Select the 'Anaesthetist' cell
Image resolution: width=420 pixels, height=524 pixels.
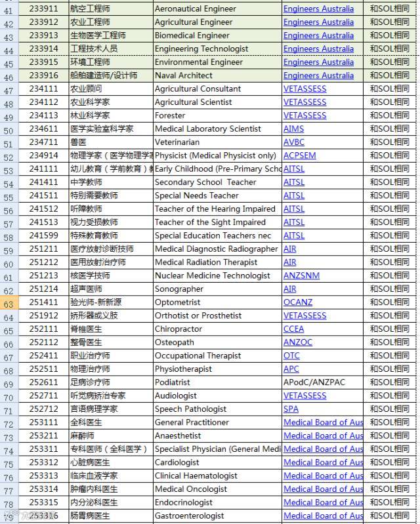tap(217, 435)
